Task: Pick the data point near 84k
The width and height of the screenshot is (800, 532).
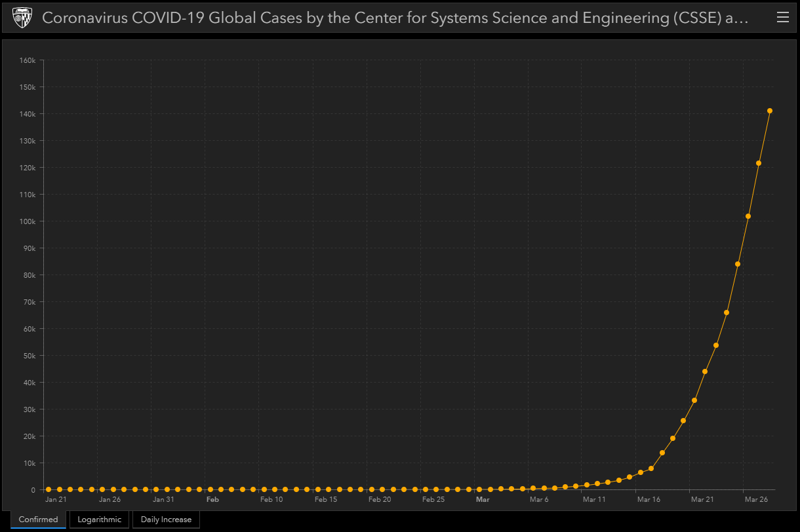Action: [738, 264]
